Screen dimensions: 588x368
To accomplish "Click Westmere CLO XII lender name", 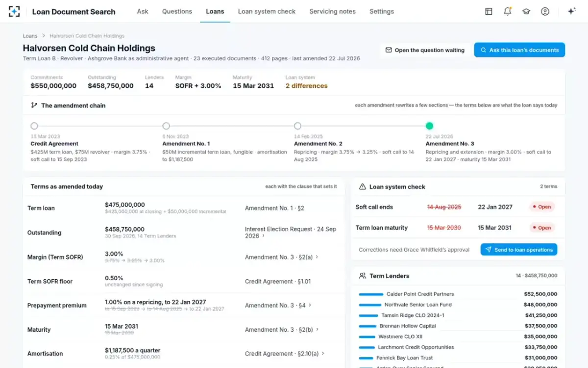I will [x=400, y=337].
